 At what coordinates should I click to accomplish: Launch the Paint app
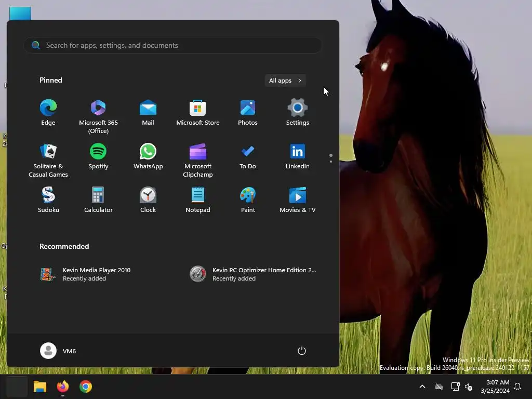pos(248,200)
